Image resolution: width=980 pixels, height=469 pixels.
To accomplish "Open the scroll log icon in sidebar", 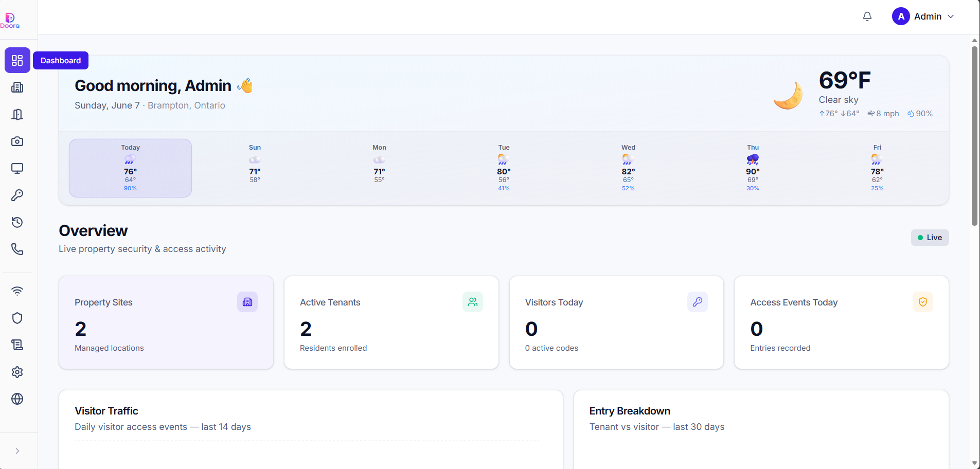I will pos(17,345).
